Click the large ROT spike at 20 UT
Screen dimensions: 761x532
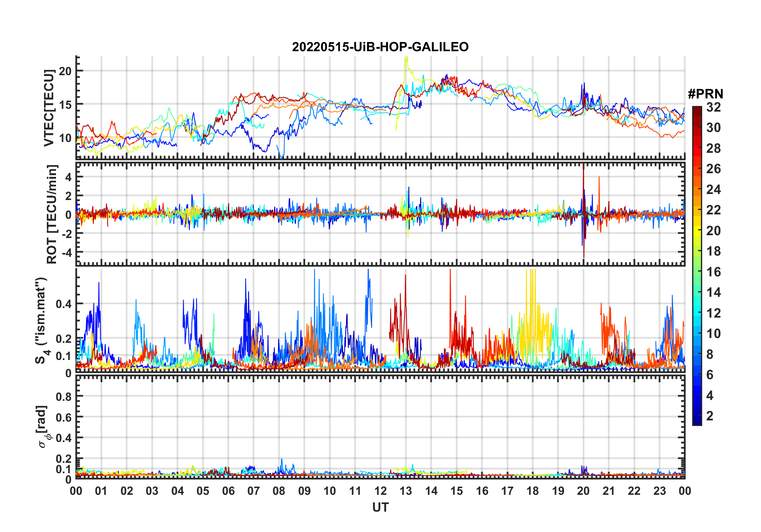click(584, 212)
